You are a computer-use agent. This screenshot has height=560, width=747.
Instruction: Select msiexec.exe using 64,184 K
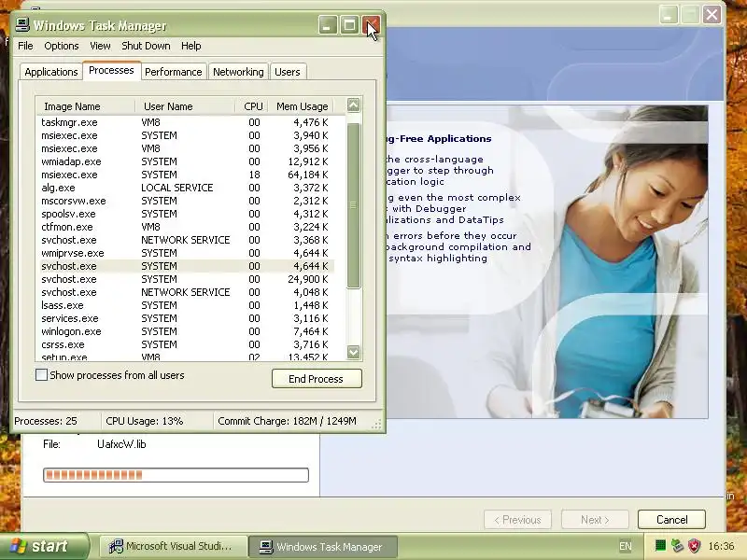tap(185, 175)
